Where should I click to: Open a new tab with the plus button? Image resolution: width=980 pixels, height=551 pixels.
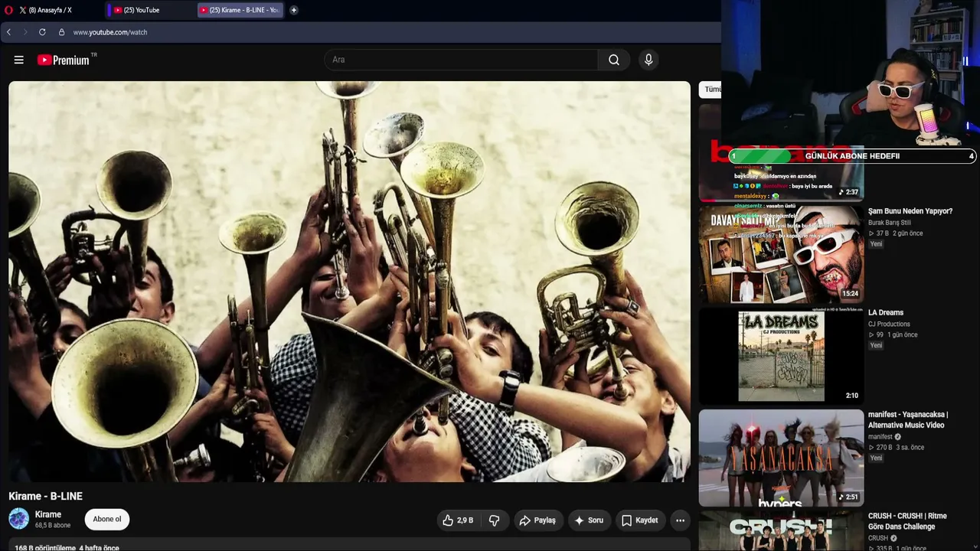point(294,10)
